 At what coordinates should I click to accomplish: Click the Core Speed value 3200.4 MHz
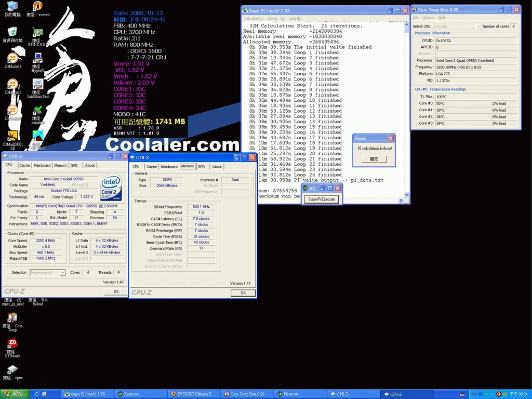coord(46,241)
